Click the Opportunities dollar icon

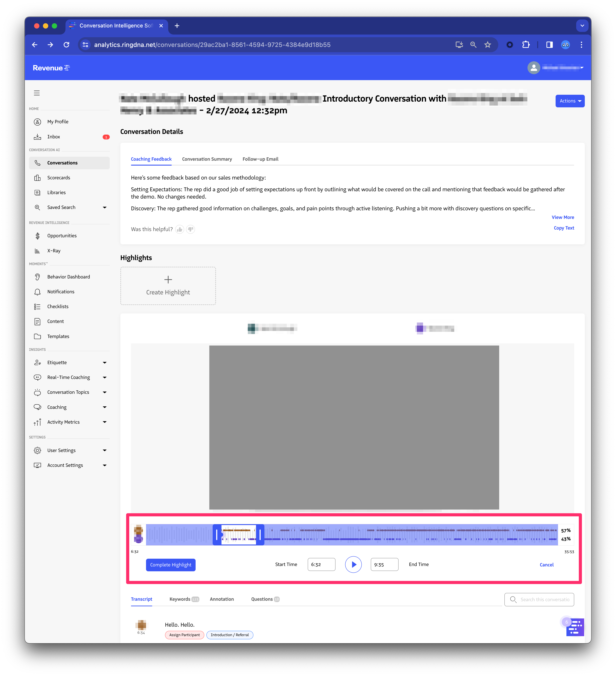point(38,236)
